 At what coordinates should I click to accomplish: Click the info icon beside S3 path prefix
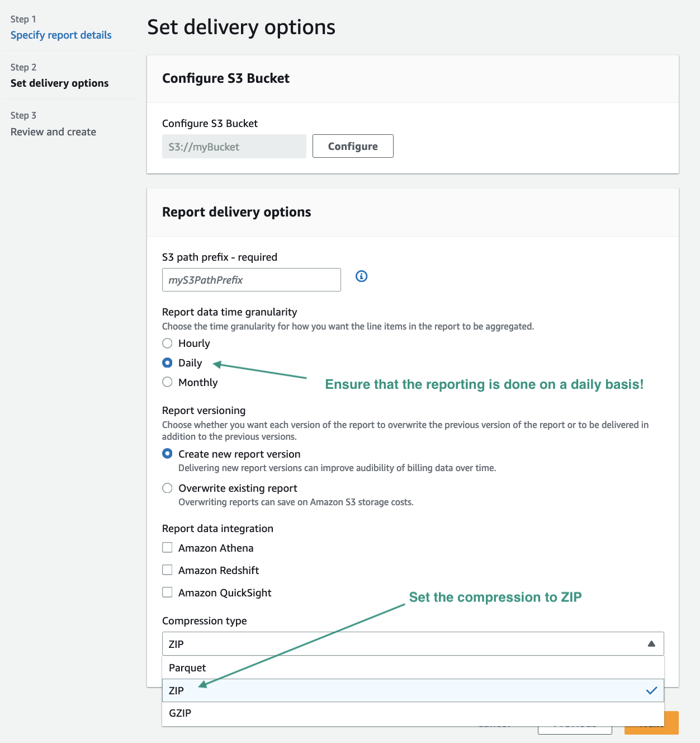click(361, 276)
